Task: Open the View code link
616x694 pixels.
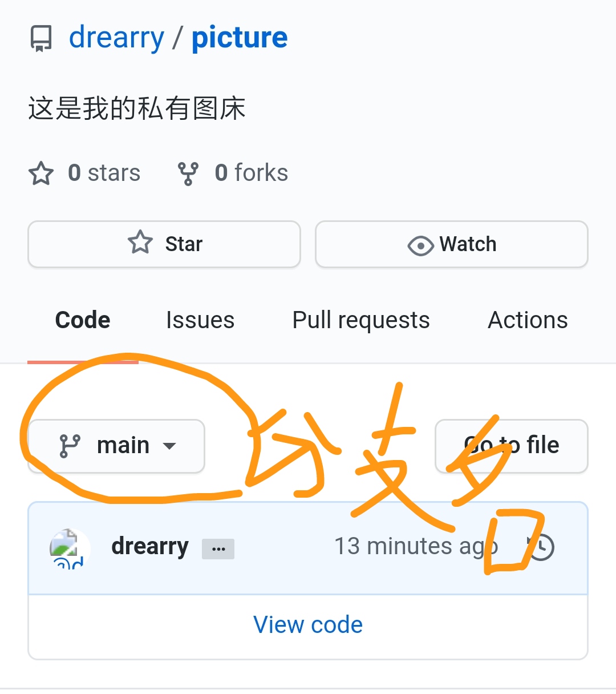Action: pyautogui.click(x=308, y=625)
